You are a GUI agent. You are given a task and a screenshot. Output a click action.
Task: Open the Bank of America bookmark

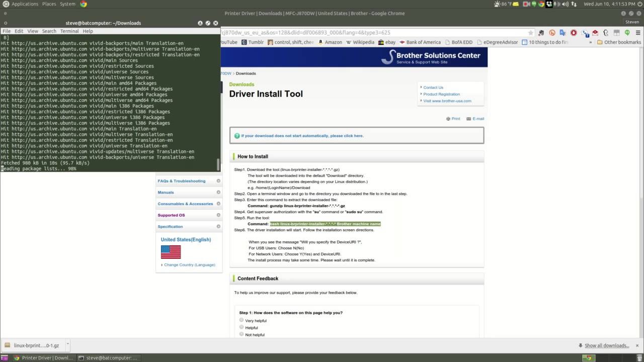(x=420, y=42)
